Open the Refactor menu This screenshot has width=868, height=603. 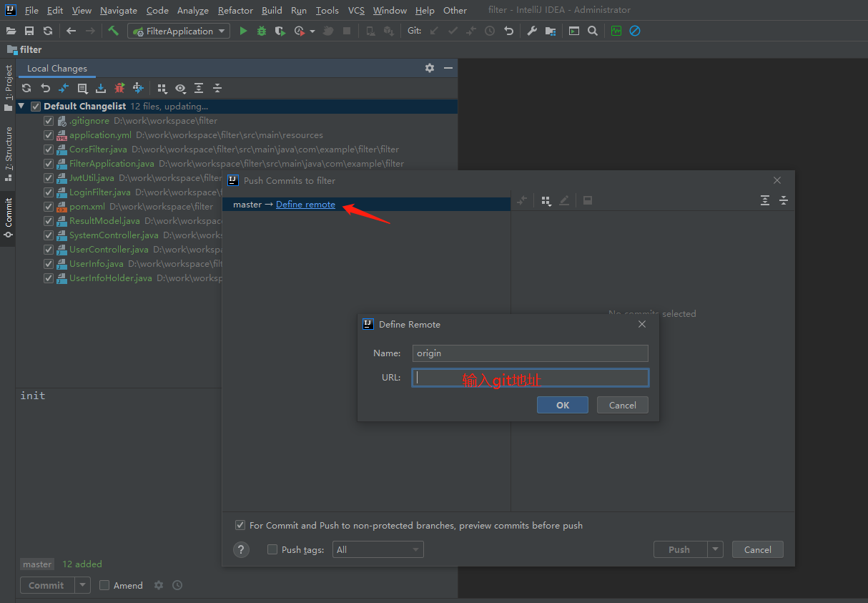click(x=235, y=11)
